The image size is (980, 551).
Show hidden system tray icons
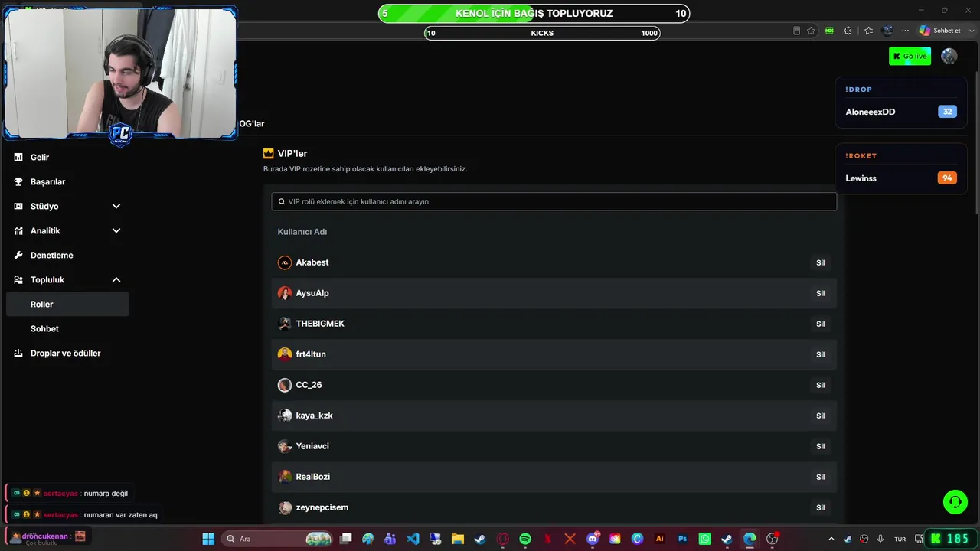coord(831,539)
